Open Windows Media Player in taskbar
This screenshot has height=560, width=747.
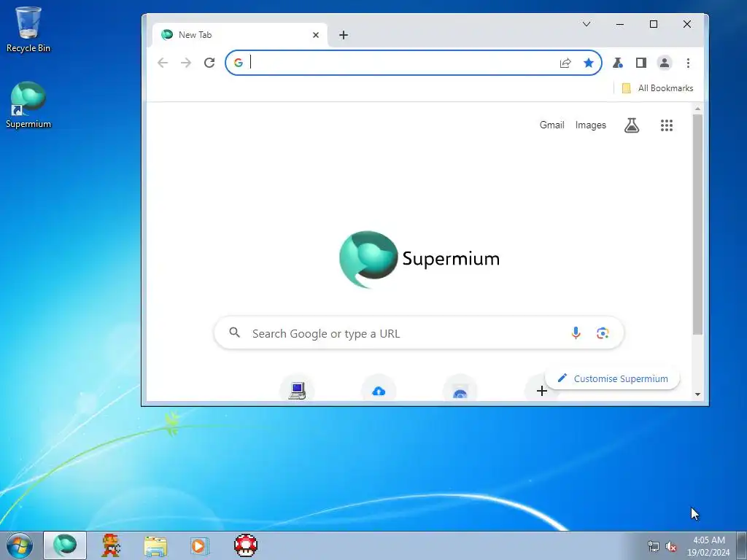pos(200,545)
